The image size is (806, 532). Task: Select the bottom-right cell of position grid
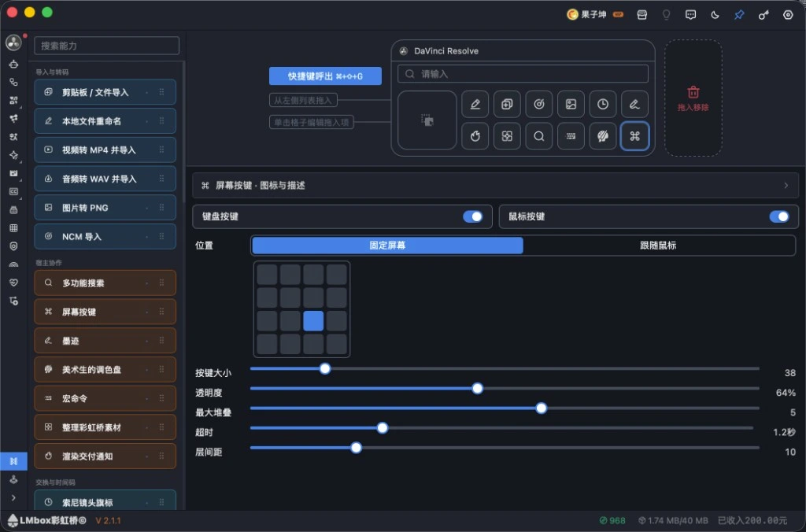pyautogui.click(x=336, y=344)
